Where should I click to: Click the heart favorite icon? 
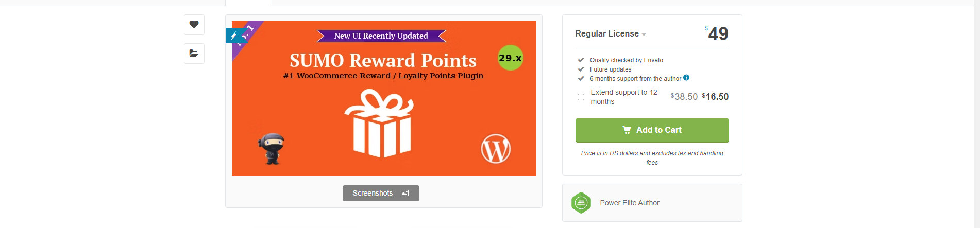pos(194,24)
